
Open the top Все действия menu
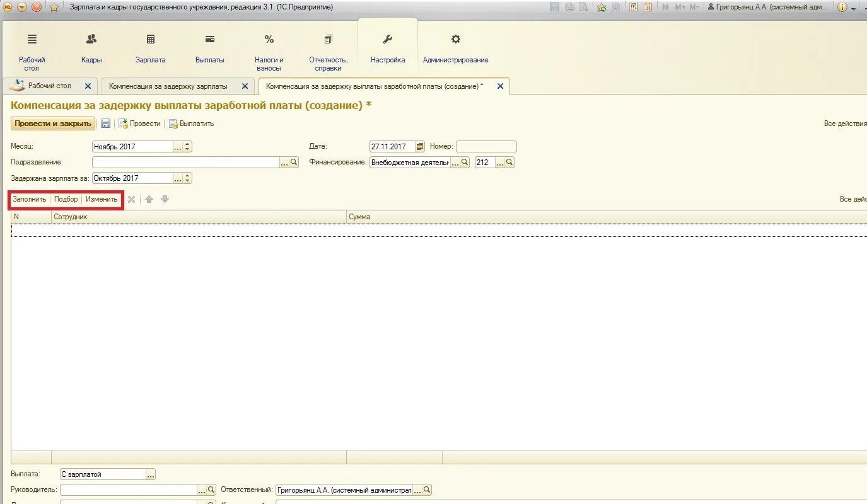coord(846,123)
